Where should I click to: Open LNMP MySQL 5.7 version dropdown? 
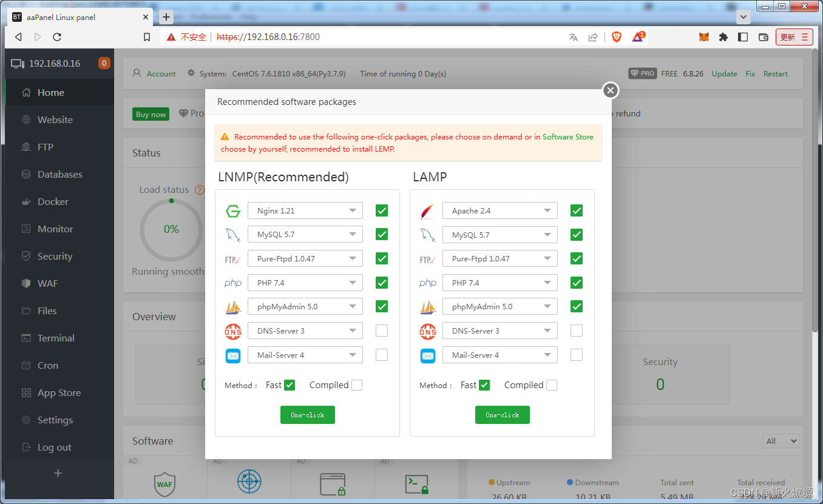305,234
